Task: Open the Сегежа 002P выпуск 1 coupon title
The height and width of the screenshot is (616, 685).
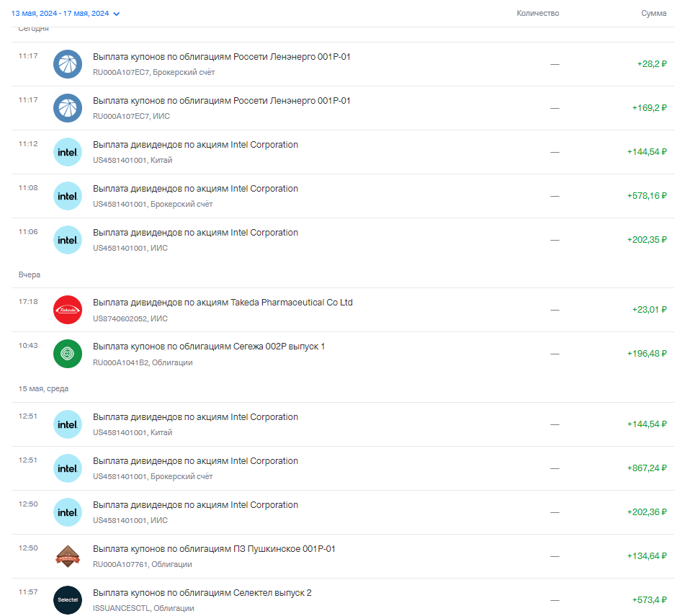Action: pyautogui.click(x=209, y=347)
